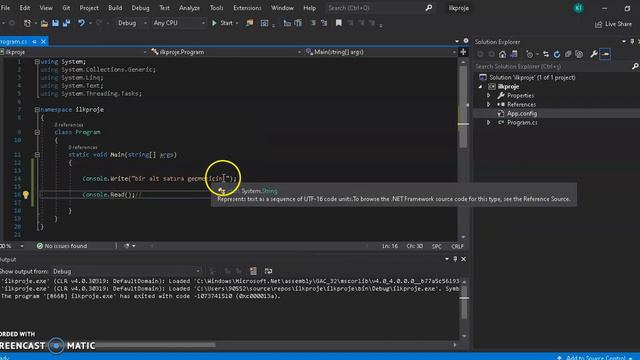This screenshot has width=640, height=360.
Task: Open the Edit menu
Action: pos(24,8)
